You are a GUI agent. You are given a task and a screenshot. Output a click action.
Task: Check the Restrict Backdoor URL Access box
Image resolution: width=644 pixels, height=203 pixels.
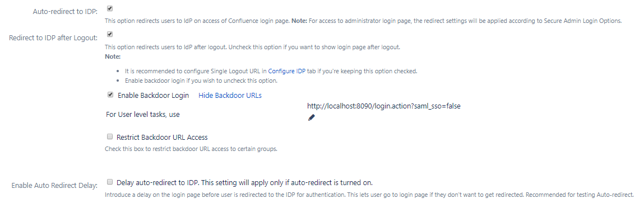coord(110,136)
